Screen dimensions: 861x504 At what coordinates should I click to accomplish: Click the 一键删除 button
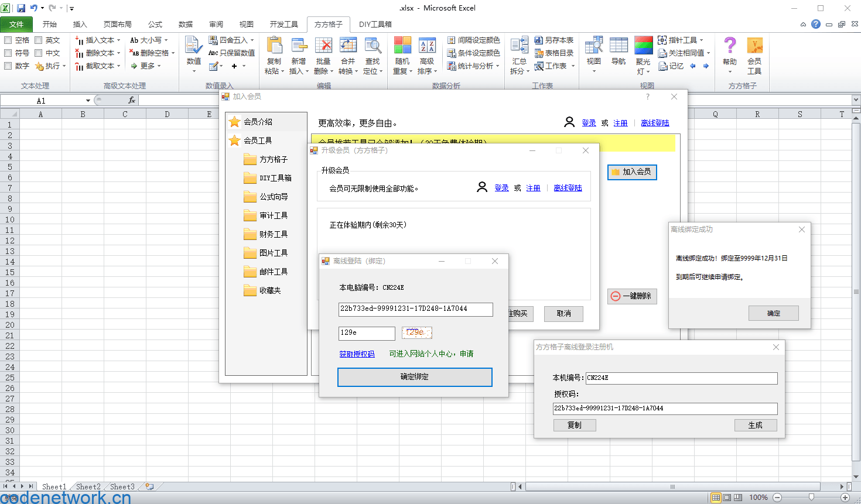(632, 296)
